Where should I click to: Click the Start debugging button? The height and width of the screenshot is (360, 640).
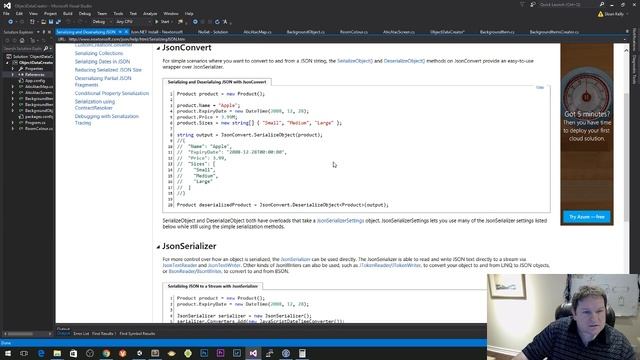[x=162, y=22]
